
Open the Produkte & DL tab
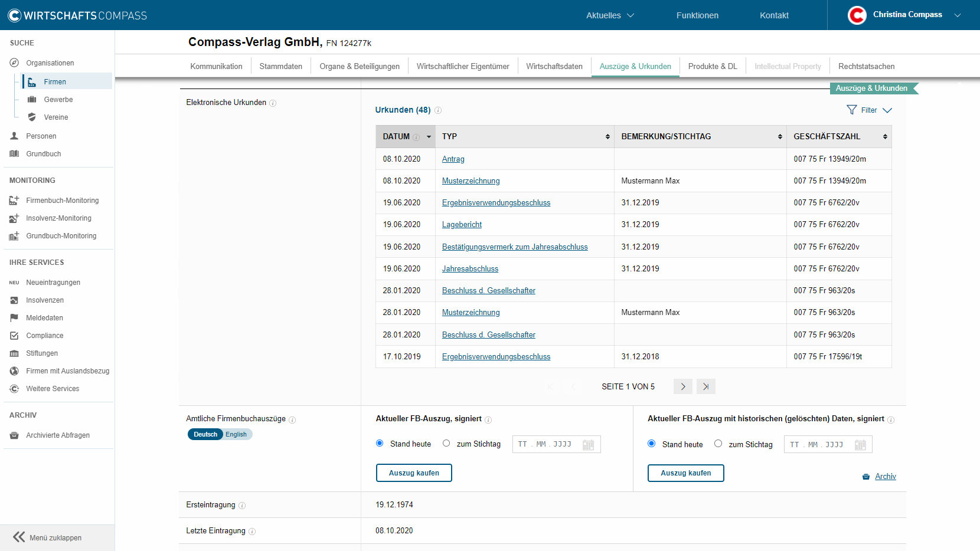713,66
